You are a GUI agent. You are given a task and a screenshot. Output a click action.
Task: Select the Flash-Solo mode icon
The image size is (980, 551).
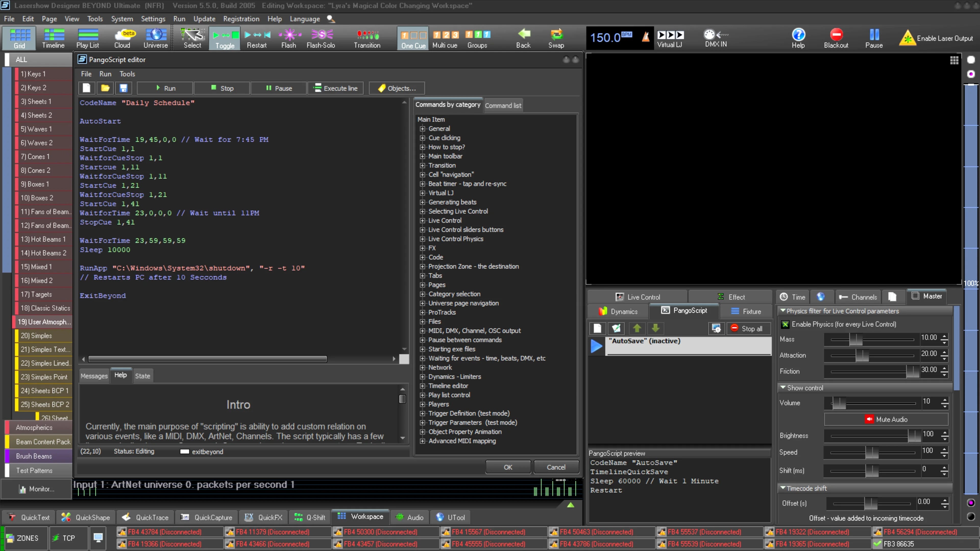(x=321, y=35)
